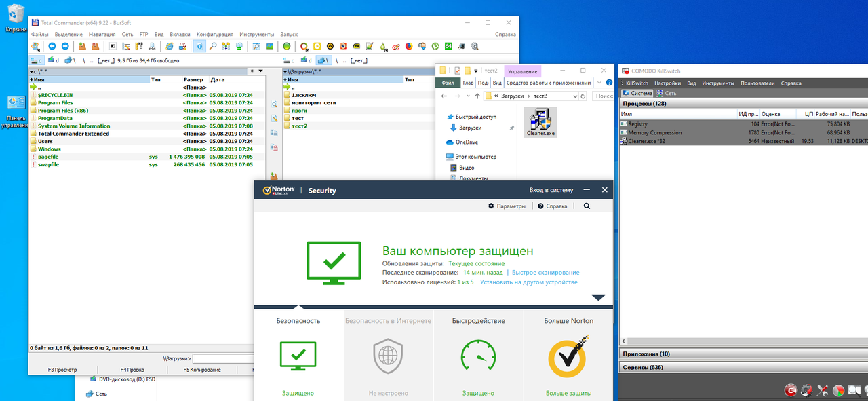
Task: Click Установить на другом устройстве link
Action: tap(529, 282)
